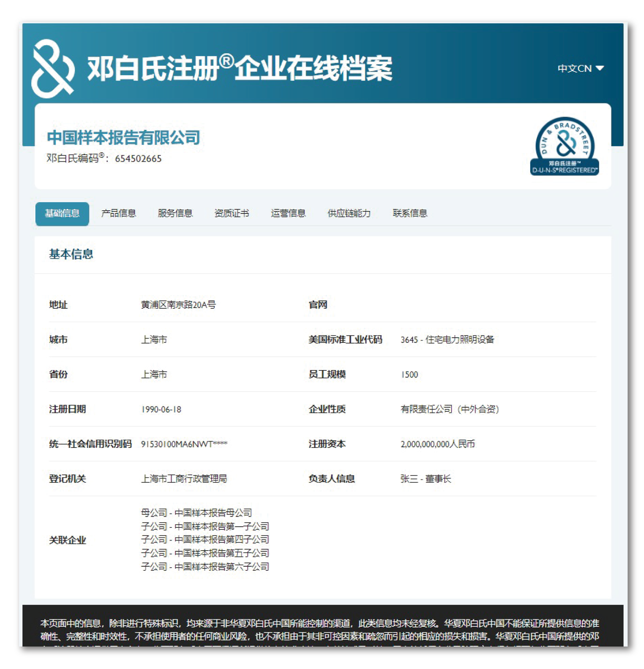Click the 官网 field label
This screenshot has width=644, height=669.
click(x=318, y=305)
